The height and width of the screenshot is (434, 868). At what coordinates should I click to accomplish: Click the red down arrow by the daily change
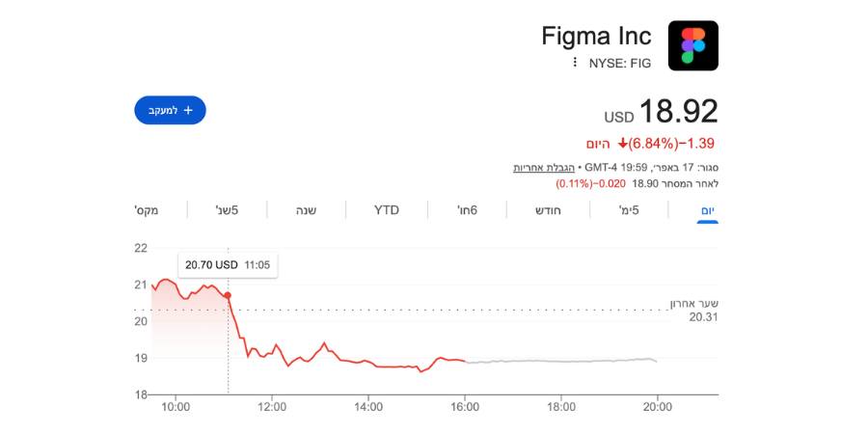[x=623, y=144]
